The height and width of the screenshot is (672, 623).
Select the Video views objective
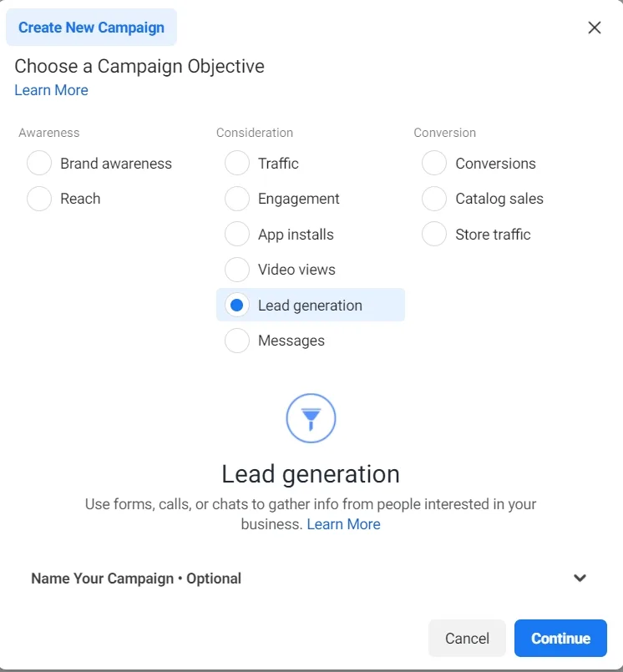click(x=236, y=270)
